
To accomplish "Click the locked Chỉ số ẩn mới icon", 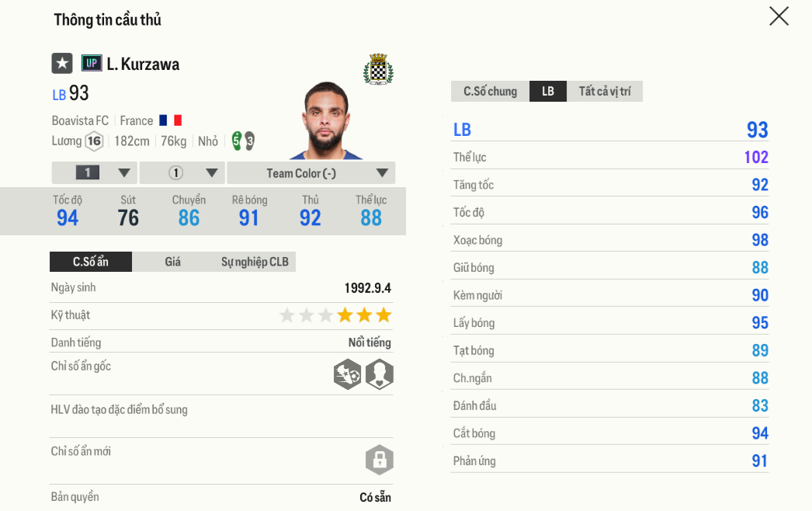I will click(378, 460).
